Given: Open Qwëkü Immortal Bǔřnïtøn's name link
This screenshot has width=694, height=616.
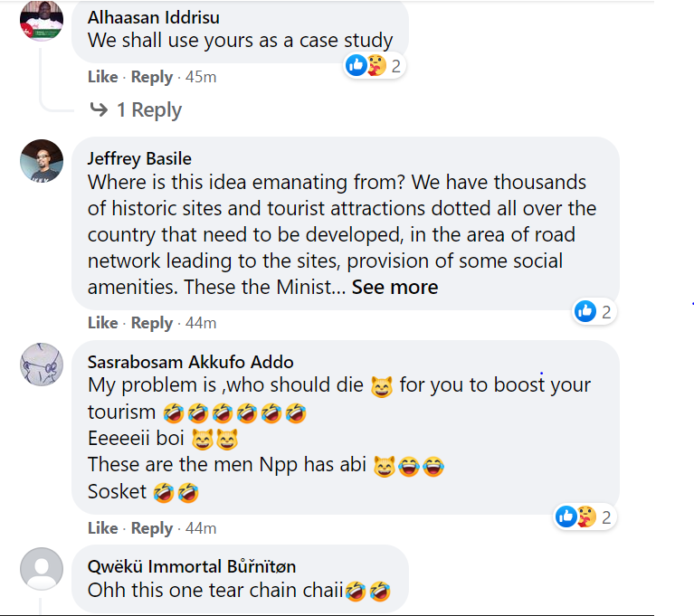Looking at the screenshot, I should 192,567.
